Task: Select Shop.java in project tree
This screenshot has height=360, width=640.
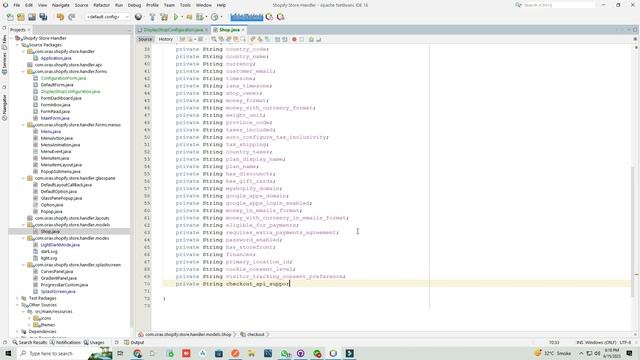Action: pos(50,232)
